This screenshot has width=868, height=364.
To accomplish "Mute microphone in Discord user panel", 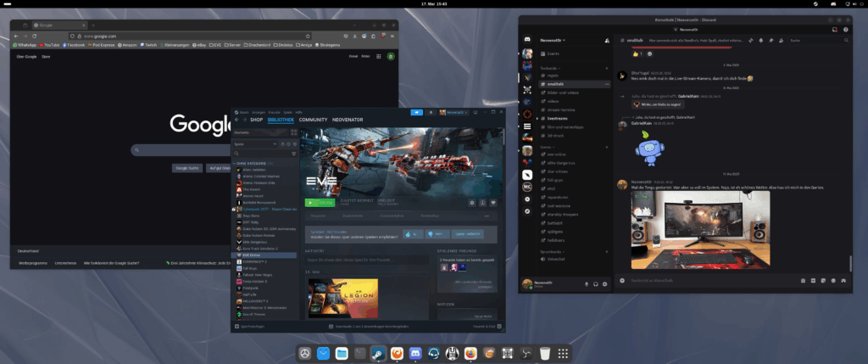I will pos(587,284).
